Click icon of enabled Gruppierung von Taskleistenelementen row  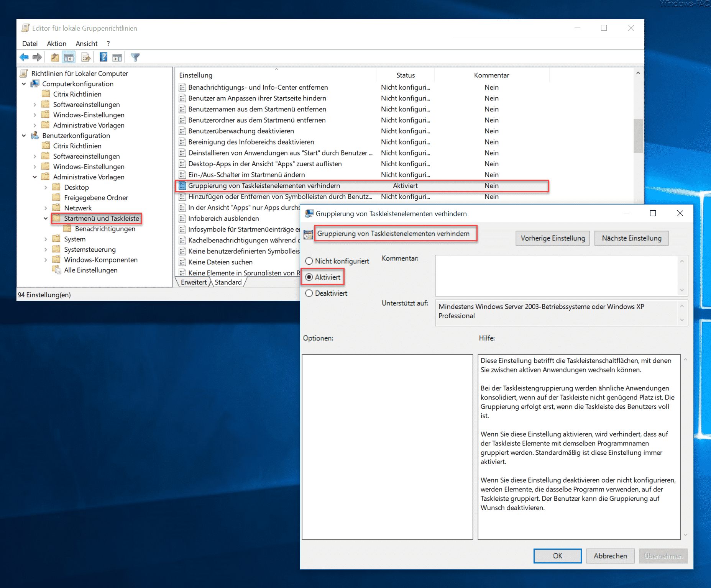pyautogui.click(x=182, y=185)
